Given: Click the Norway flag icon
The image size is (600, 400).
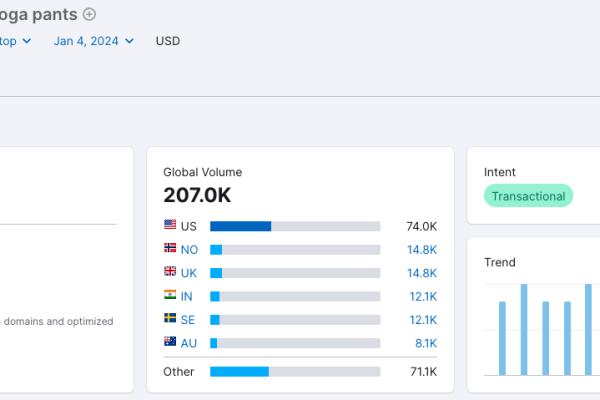Looking at the screenshot, I should (170, 248).
